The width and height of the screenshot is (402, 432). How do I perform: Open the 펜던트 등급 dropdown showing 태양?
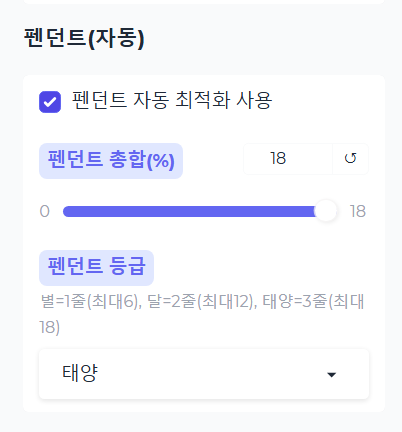pos(204,374)
